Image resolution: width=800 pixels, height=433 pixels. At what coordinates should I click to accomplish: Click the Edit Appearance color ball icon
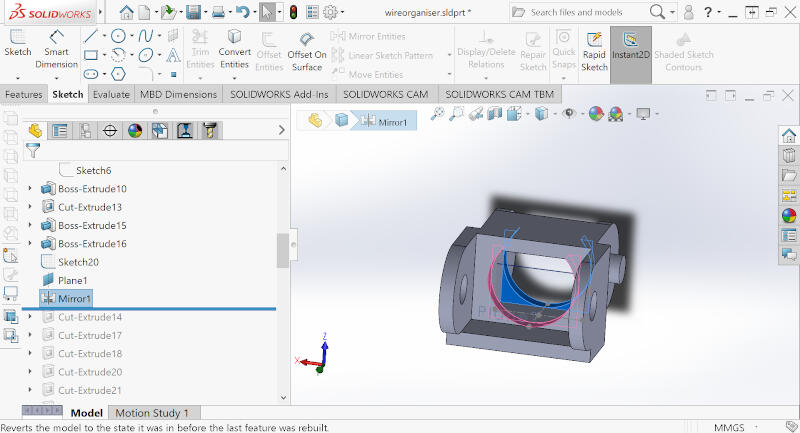point(596,114)
